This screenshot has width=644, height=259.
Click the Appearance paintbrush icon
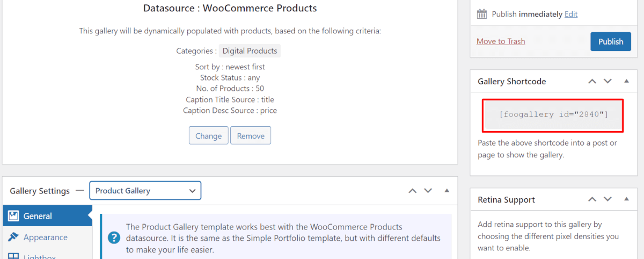13,237
